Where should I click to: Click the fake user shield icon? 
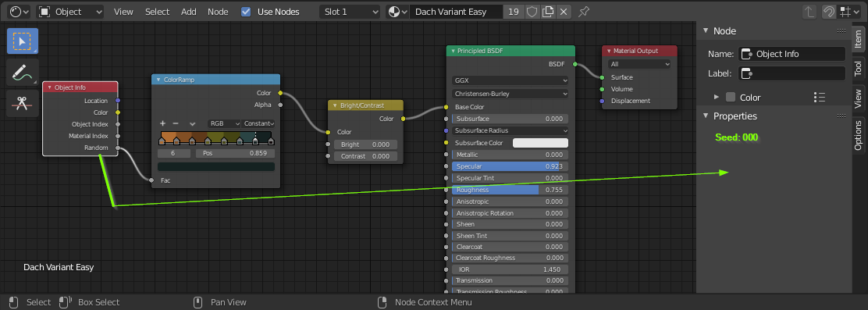click(x=532, y=12)
